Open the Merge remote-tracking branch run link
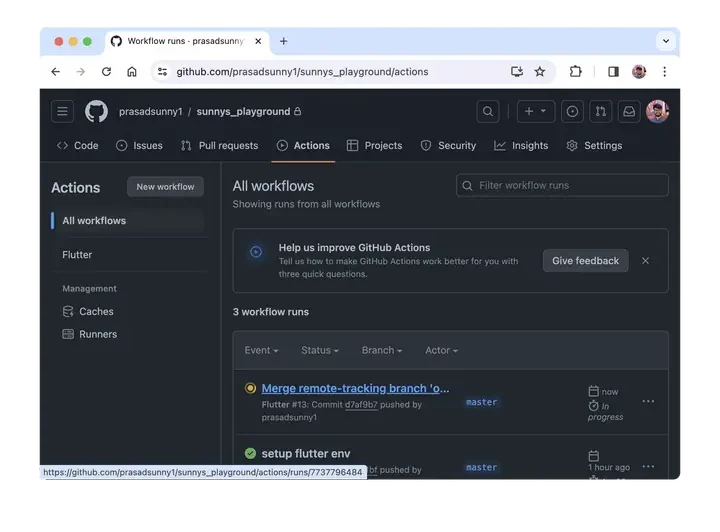720x532 pixels. [355, 388]
